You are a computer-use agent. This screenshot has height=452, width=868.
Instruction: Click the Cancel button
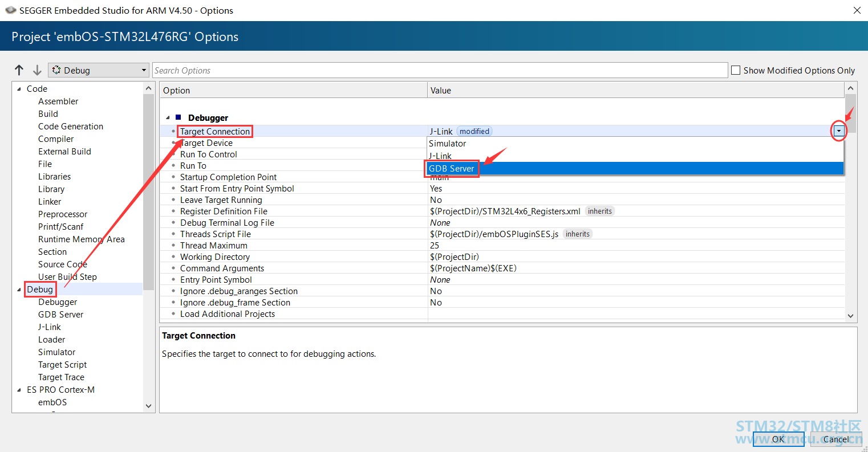(836, 439)
